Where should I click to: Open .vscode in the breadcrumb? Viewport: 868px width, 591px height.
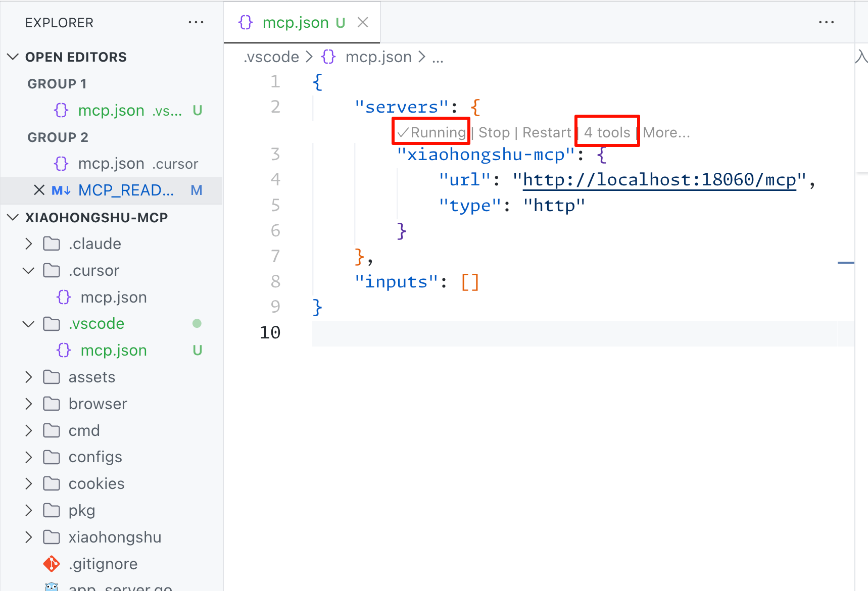click(271, 57)
